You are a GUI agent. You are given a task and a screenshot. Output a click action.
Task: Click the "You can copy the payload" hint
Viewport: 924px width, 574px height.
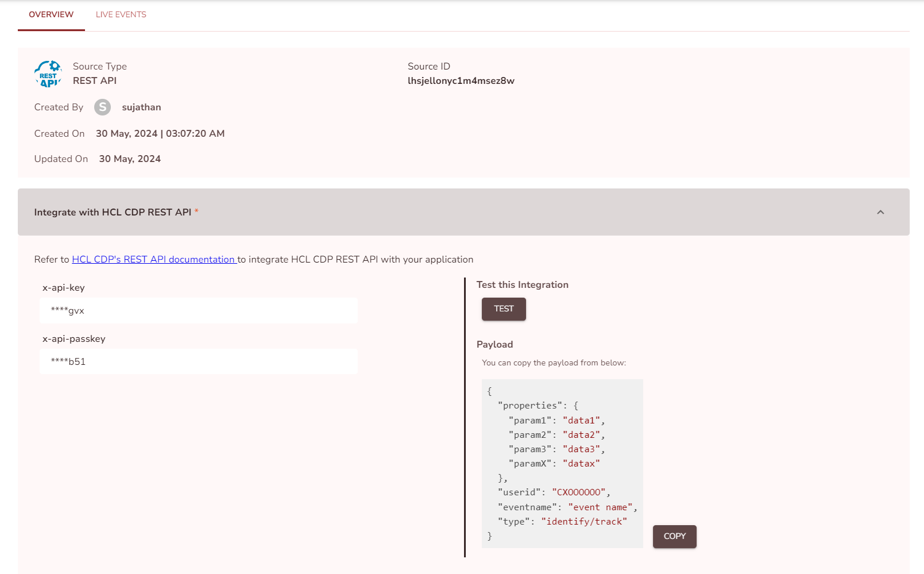tap(554, 363)
